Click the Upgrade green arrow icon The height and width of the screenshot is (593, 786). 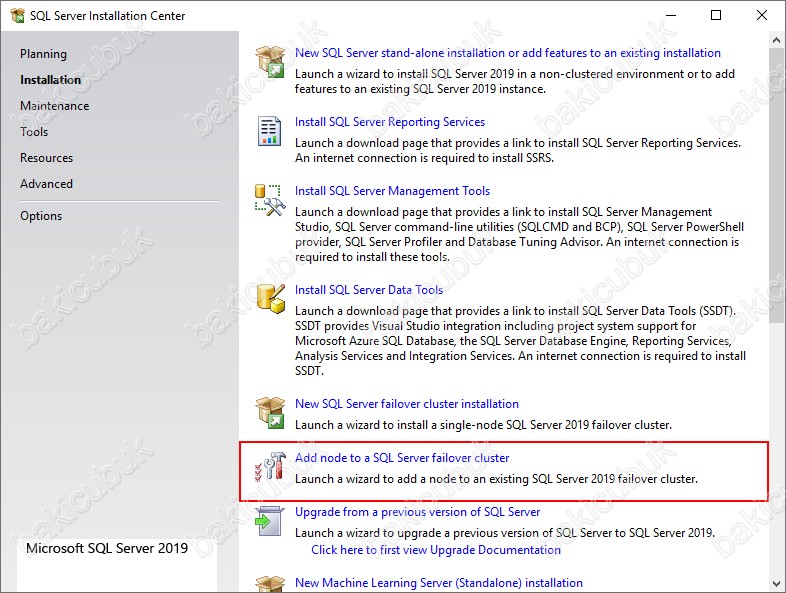(x=270, y=521)
